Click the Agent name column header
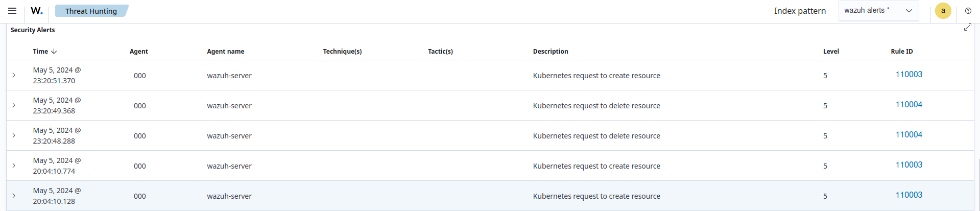 (x=225, y=52)
